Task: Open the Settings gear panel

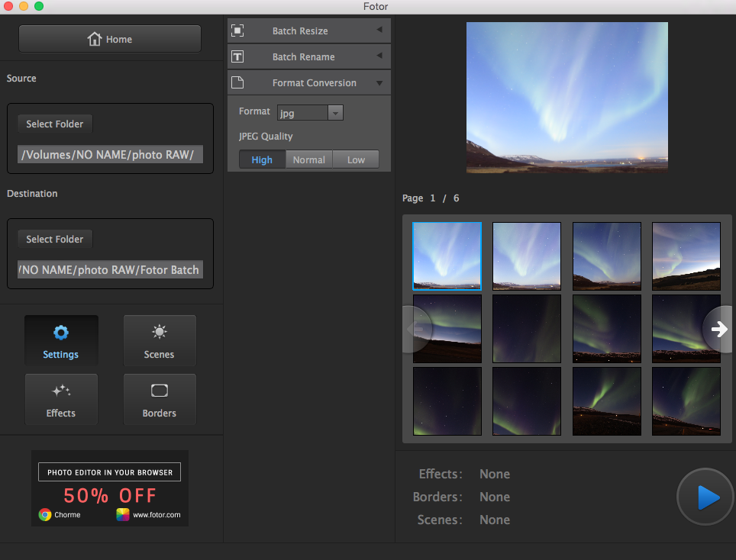Action: [61, 341]
